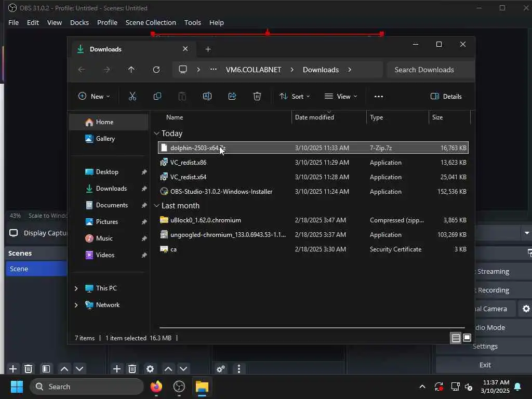532x399 pixels.
Task: Click the Paste clipboard icon in Explorer toolbar
Action: pos(182,96)
